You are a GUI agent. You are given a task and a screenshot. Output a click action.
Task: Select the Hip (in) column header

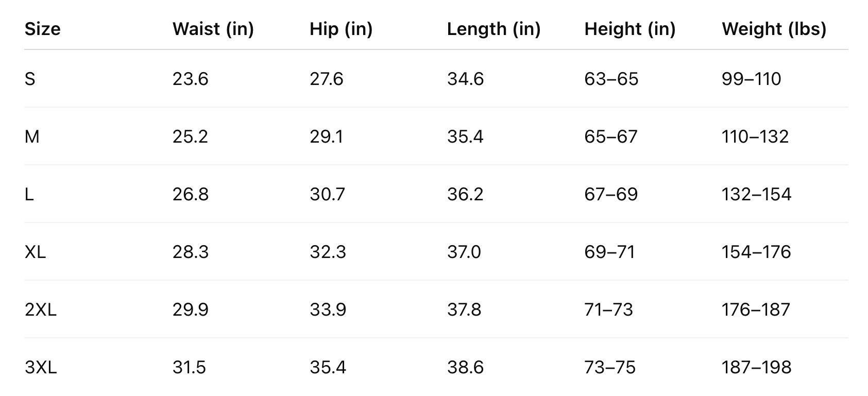(x=341, y=29)
